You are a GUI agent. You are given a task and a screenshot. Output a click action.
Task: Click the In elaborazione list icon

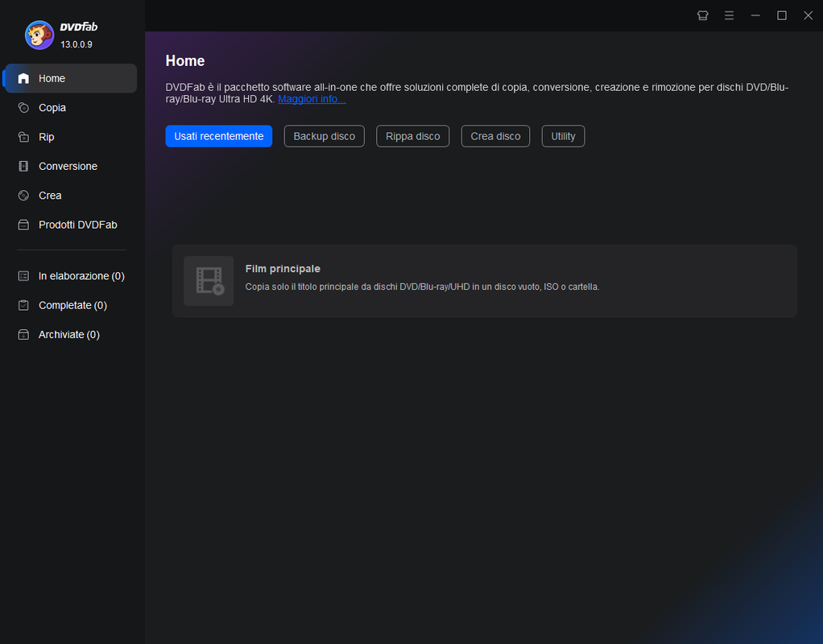click(x=23, y=276)
